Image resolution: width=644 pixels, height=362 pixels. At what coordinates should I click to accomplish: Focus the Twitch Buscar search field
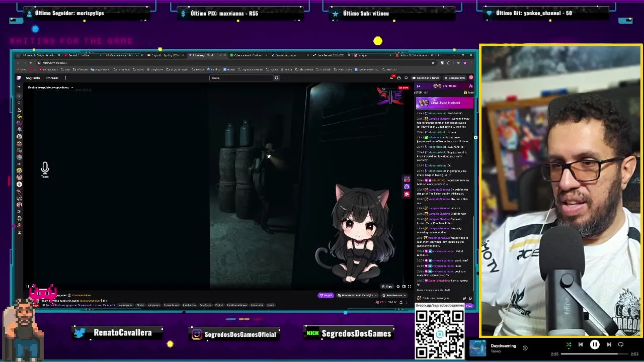point(242,78)
